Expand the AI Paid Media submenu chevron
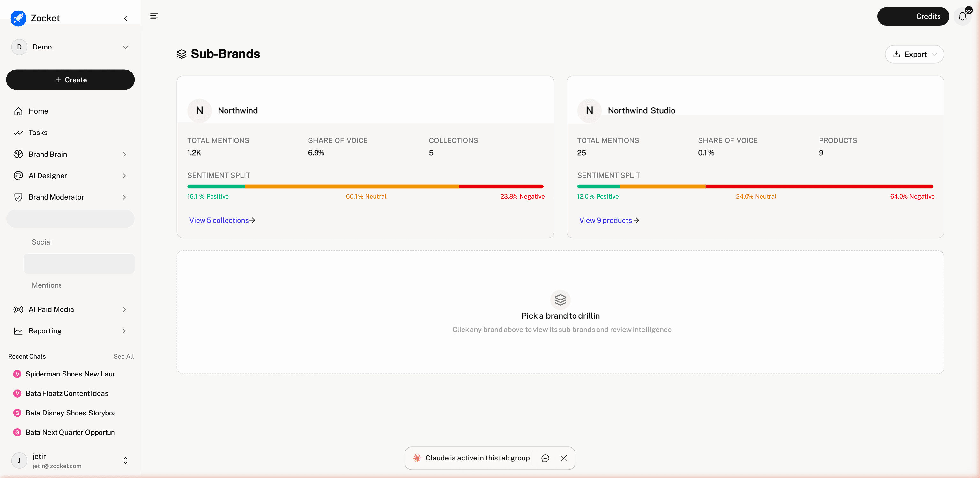 point(124,309)
